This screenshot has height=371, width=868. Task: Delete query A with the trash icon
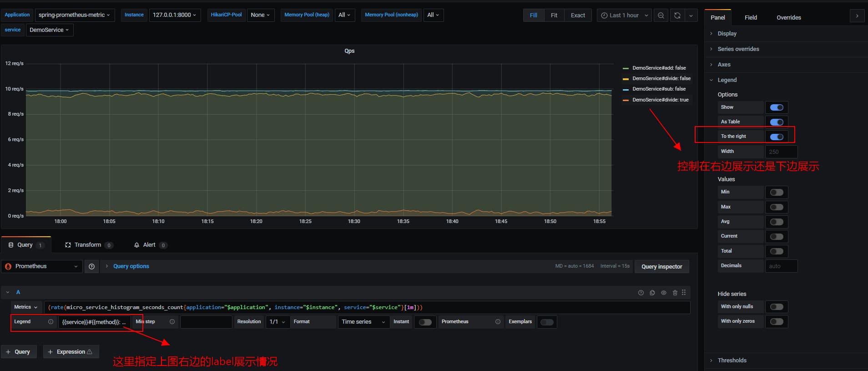point(675,293)
